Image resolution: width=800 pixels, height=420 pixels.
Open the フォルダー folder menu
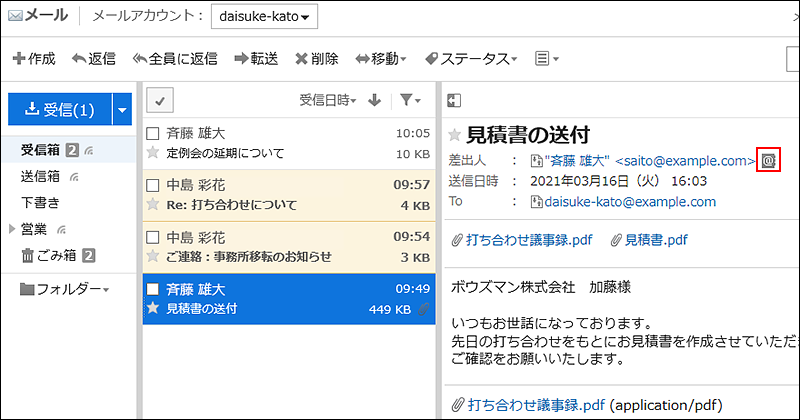(x=64, y=289)
